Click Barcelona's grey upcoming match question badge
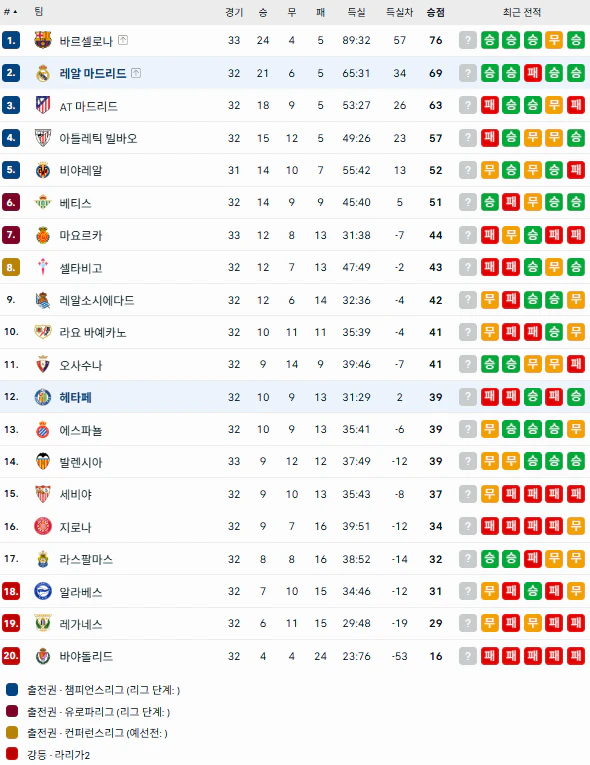 [468, 40]
